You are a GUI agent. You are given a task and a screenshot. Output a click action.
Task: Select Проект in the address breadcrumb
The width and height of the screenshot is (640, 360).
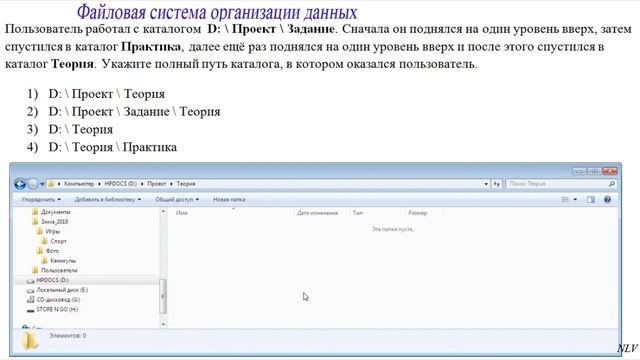[x=157, y=184]
